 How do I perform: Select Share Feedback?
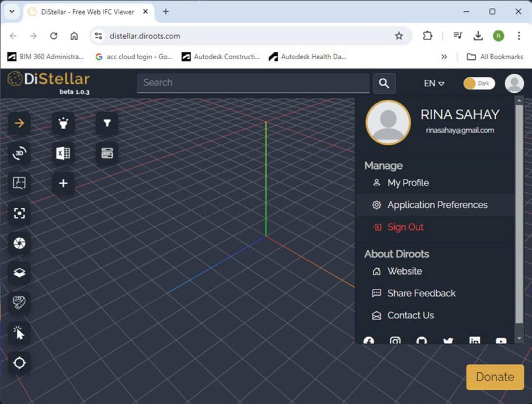pyautogui.click(x=435, y=293)
